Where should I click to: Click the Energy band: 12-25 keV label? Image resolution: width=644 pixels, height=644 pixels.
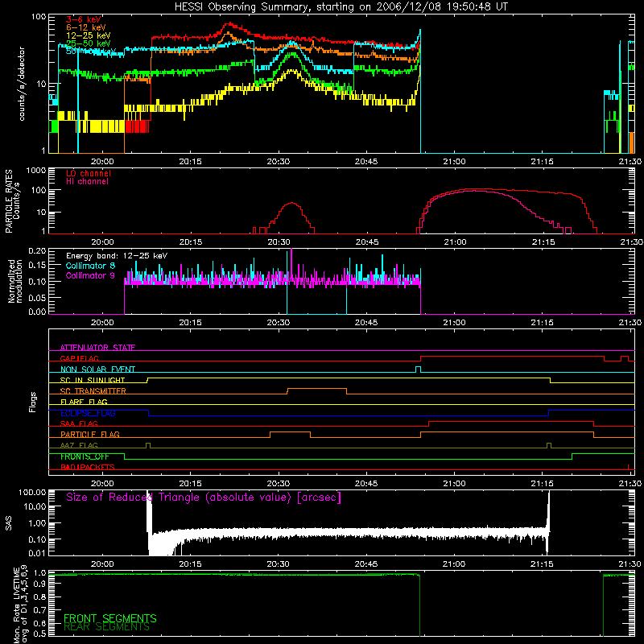[x=117, y=256]
